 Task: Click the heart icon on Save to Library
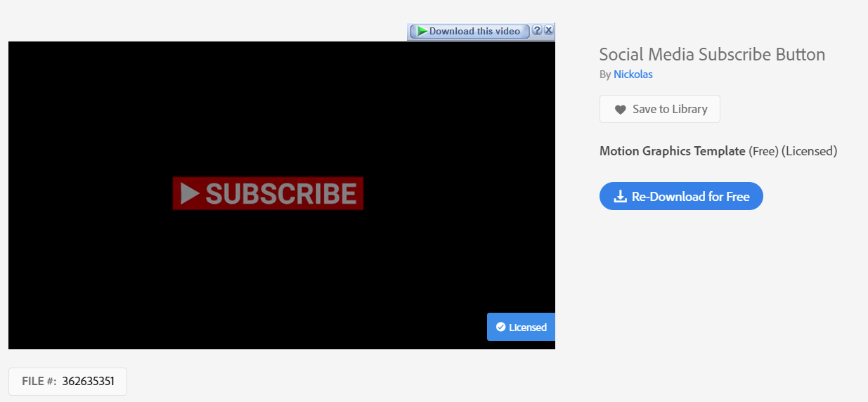pyautogui.click(x=620, y=110)
